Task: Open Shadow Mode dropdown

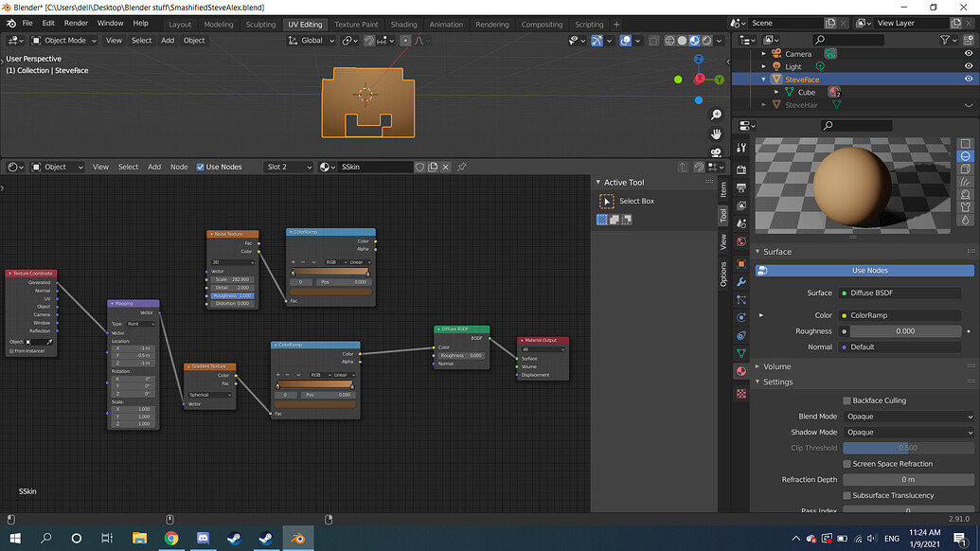Action: [x=908, y=433]
